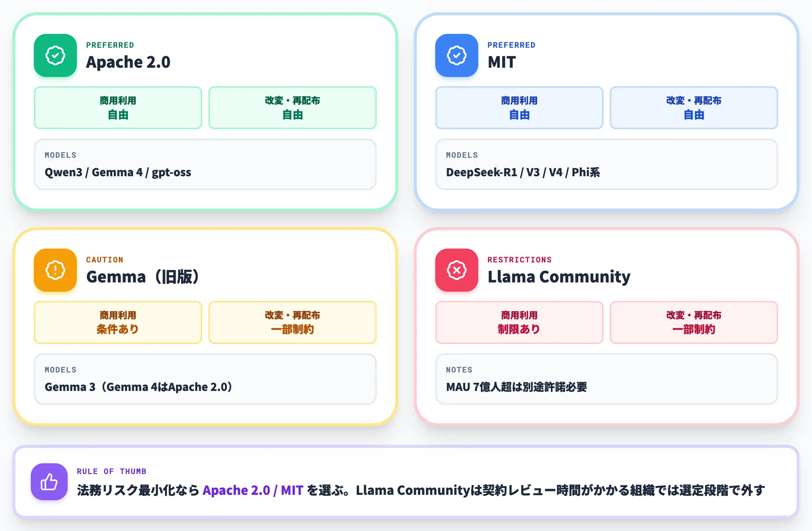Screen dimensions: 812x531
Task: Click the green Apache 2.0 checkmark badge icon
Action: [x=55, y=55]
